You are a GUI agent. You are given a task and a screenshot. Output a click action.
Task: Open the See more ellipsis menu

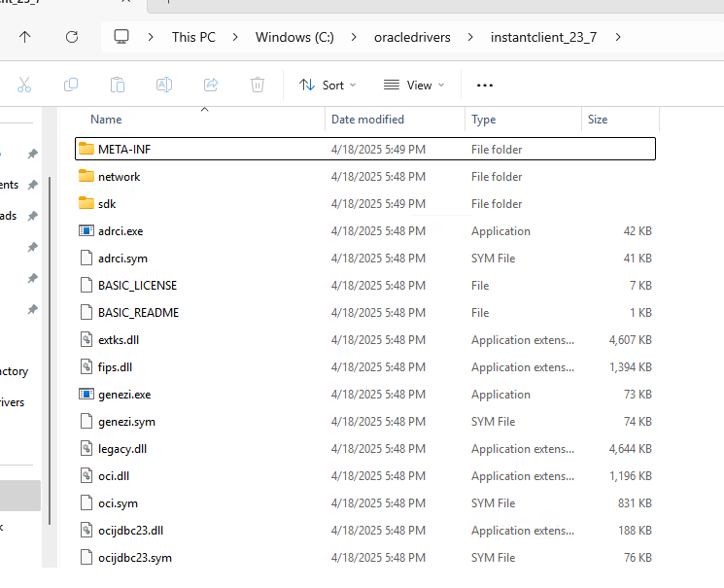485,85
